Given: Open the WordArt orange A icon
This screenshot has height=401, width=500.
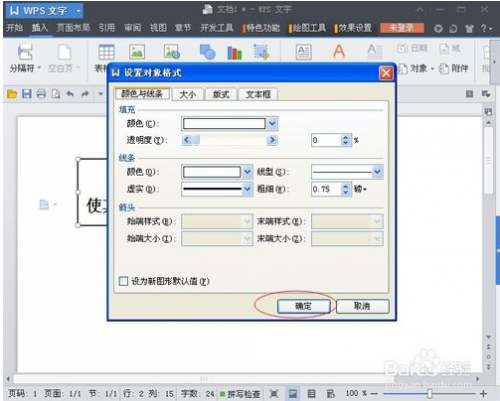Looking at the screenshot, I should pyautogui.click(x=339, y=52).
